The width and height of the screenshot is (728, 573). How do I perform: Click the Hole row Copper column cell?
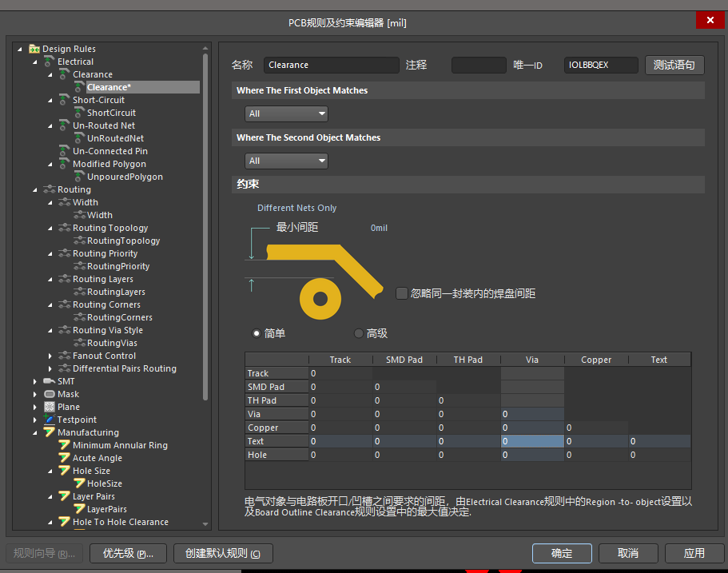(x=596, y=455)
